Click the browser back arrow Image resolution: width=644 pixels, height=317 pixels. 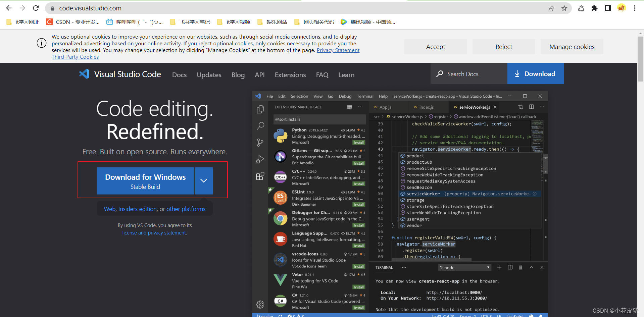tap(9, 8)
